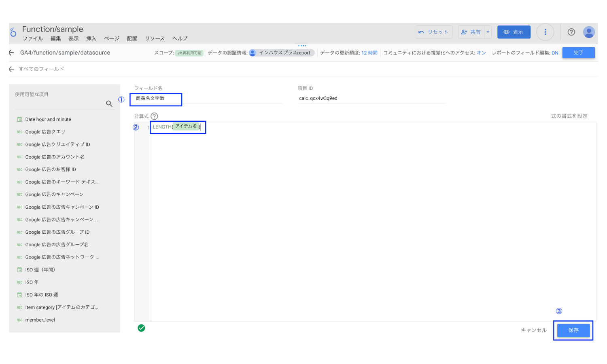
Task: Open the three-dot more options menu
Action: pos(545,32)
